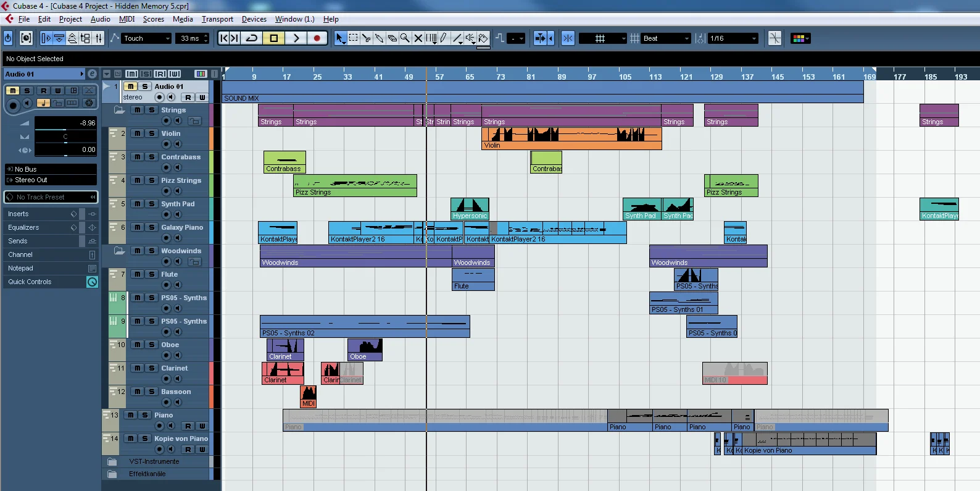Click the Stop transport button
Image resolution: width=980 pixels, height=491 pixels.
pyautogui.click(x=274, y=38)
